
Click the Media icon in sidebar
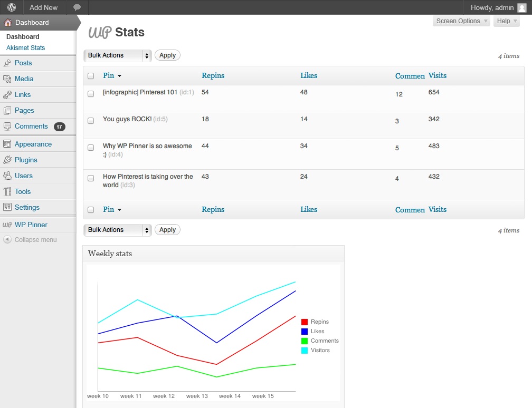coord(7,79)
